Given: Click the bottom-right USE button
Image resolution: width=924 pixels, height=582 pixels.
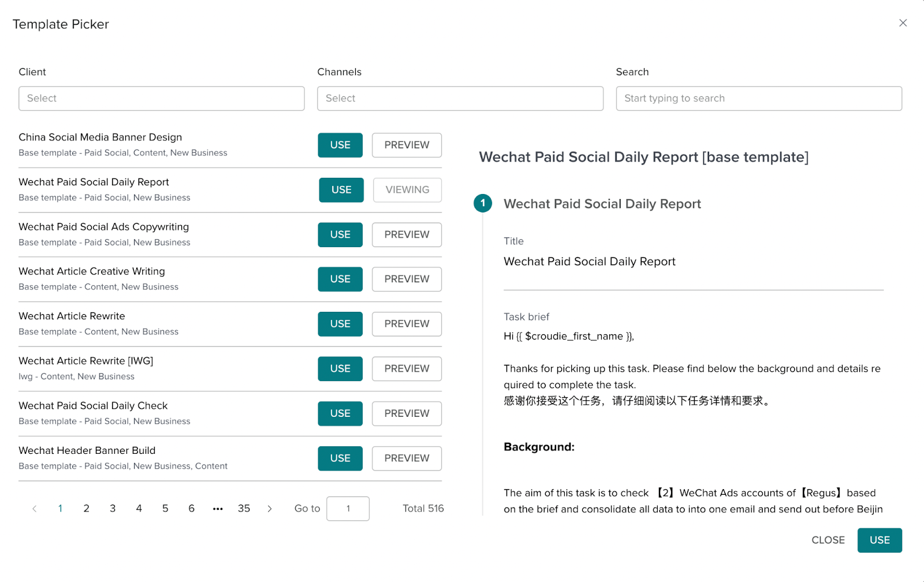Looking at the screenshot, I should tap(880, 540).
